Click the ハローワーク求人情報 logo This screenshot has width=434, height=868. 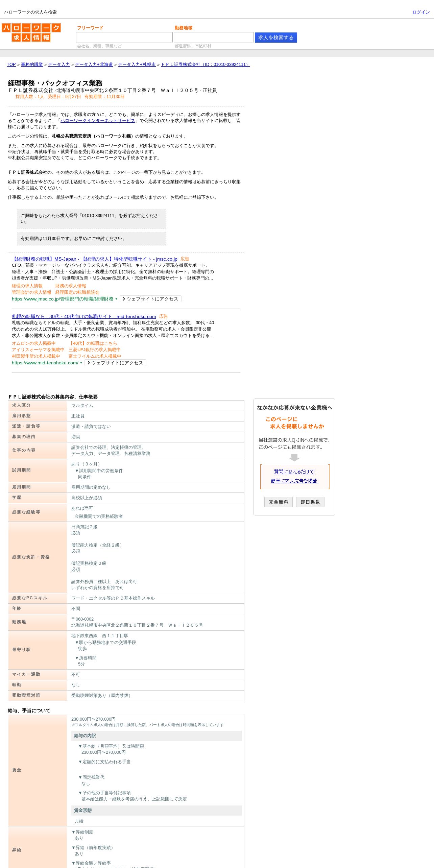(x=31, y=32)
